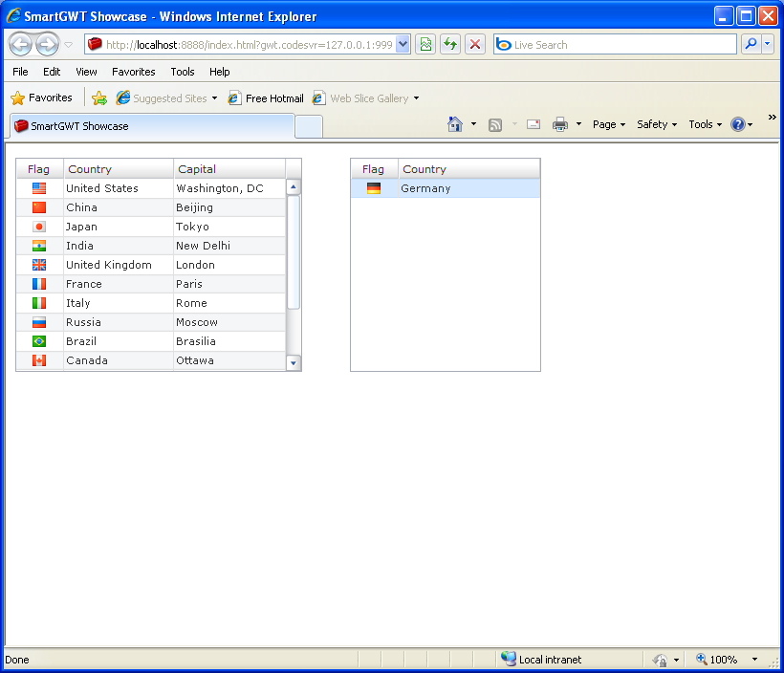Open the Web Slice Gallery link
The image size is (784, 673).
365,98
